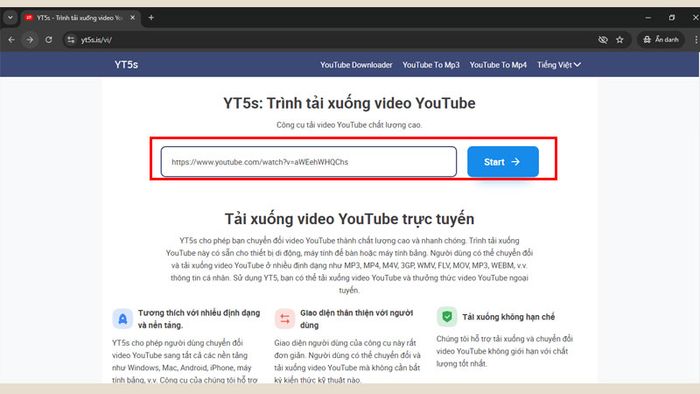The width and height of the screenshot is (700, 394).
Task: Click the green shield unlimited download icon
Action: [447, 317]
